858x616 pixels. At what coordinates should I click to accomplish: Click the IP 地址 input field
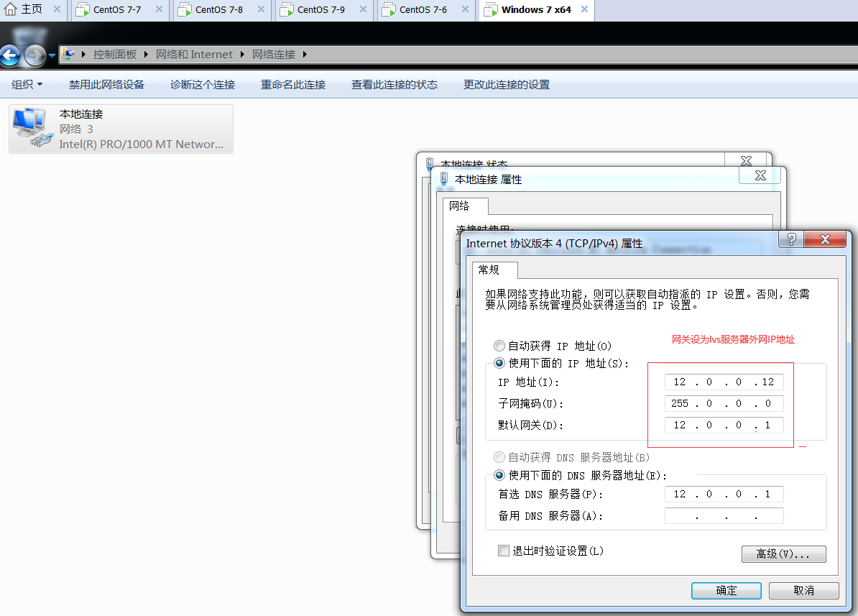tap(724, 382)
